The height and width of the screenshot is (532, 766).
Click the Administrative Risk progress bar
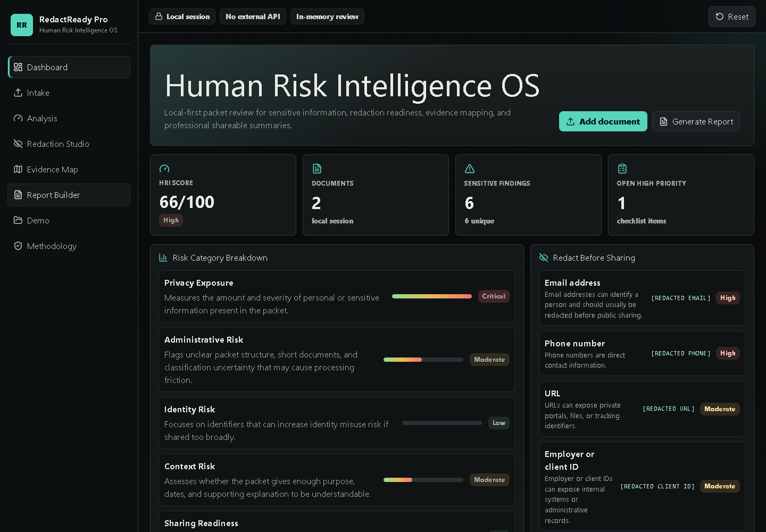click(x=423, y=360)
